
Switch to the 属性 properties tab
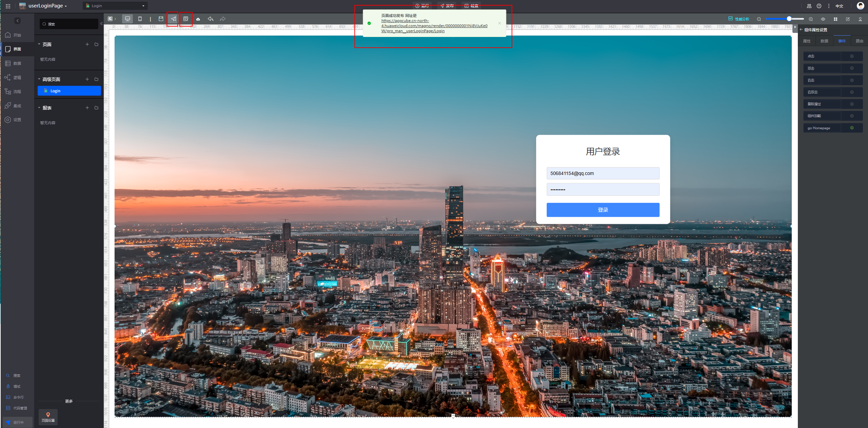pyautogui.click(x=807, y=41)
